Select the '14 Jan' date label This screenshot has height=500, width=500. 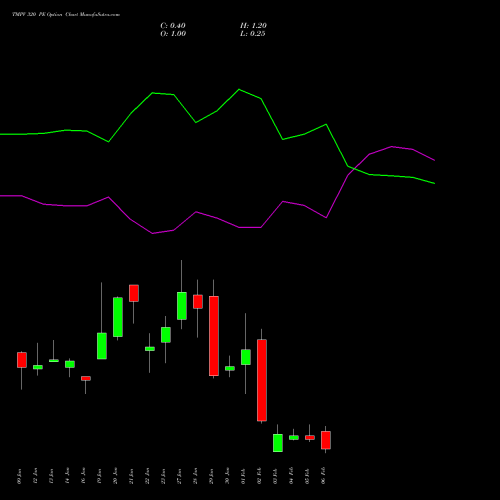67,476
